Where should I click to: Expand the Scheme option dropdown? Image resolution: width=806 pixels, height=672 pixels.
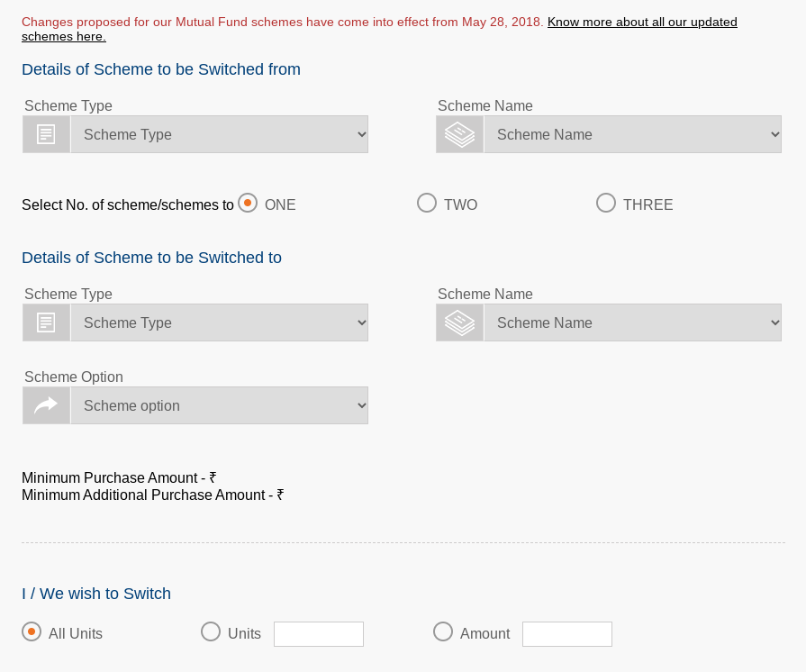click(x=219, y=405)
